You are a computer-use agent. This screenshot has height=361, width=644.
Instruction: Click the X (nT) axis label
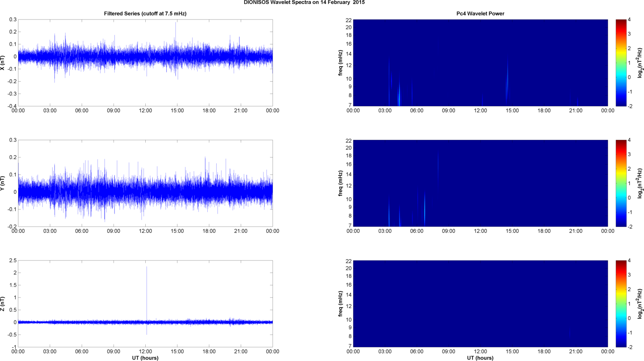[x=3, y=63]
